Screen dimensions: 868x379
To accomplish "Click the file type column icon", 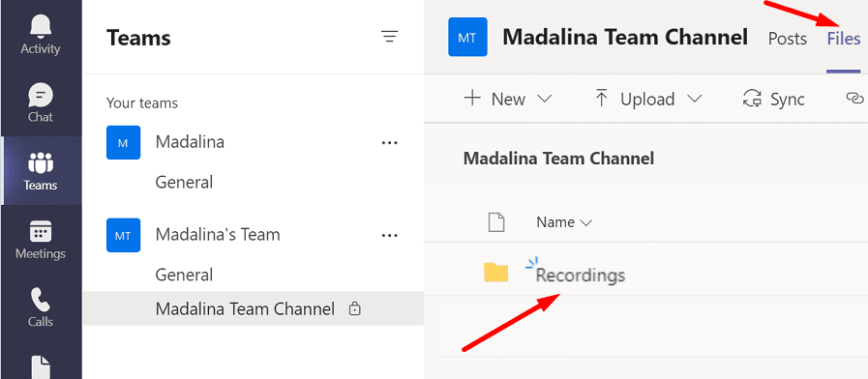I will [496, 221].
